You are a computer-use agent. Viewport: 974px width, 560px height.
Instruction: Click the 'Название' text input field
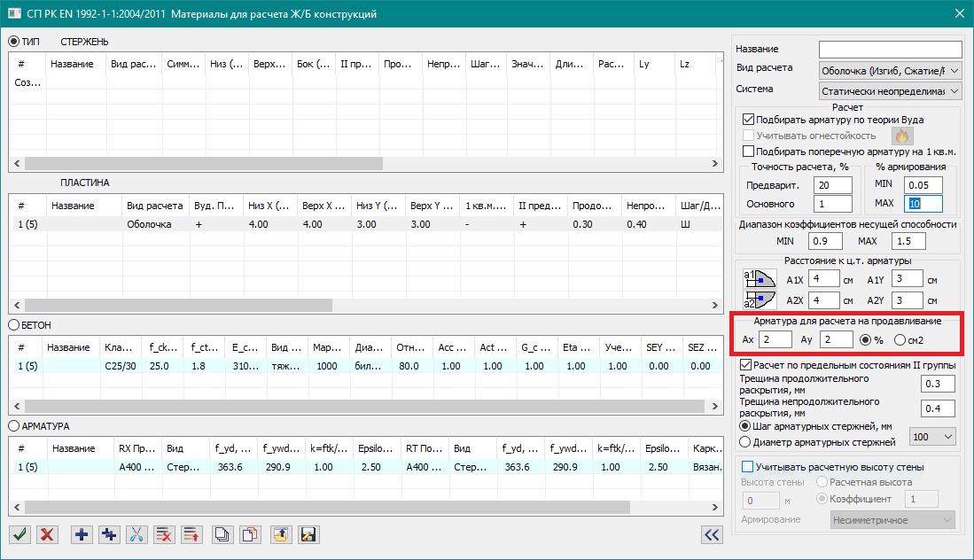[890, 49]
